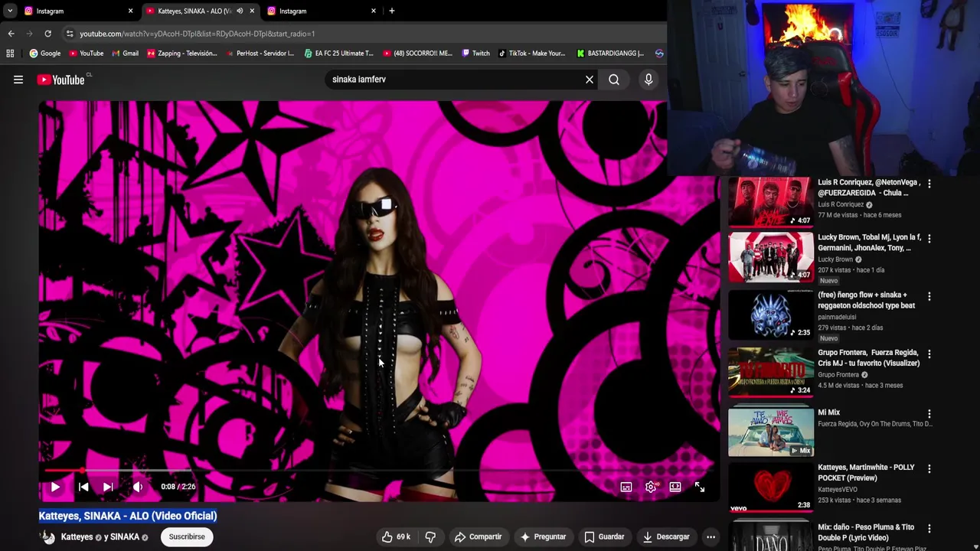This screenshot has height=551, width=980.
Task: Subscribe with the Suscribirse button
Action: [x=187, y=536]
